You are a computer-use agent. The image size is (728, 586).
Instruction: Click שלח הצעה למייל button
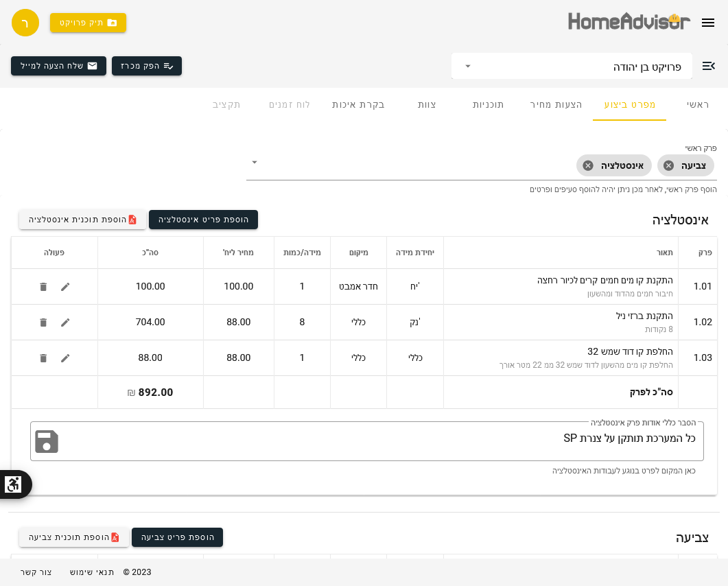pyautogui.click(x=59, y=66)
